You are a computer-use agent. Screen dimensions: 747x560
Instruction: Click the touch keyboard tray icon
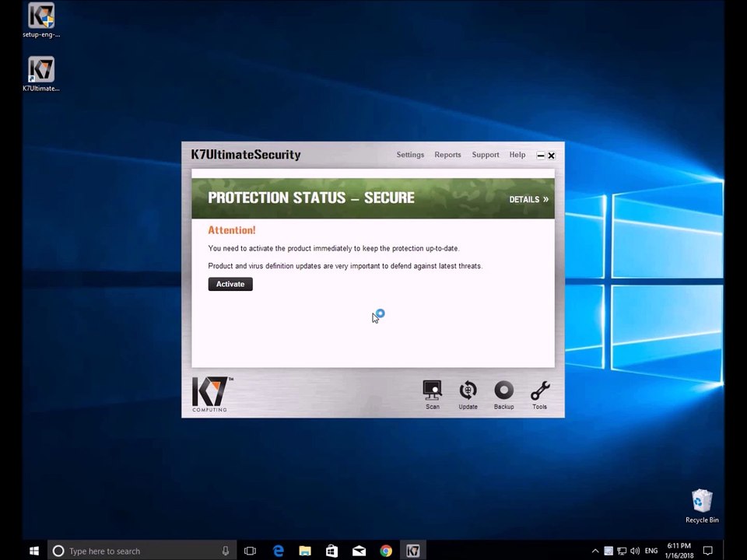coord(608,551)
